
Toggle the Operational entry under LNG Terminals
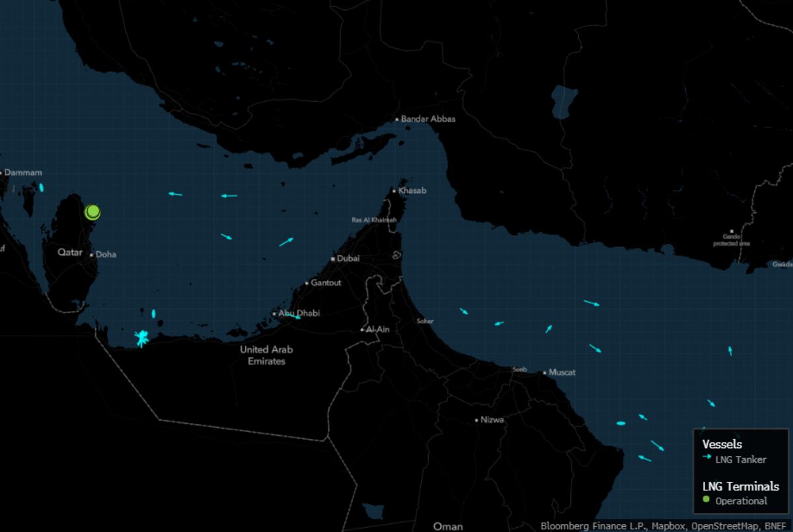740,501
